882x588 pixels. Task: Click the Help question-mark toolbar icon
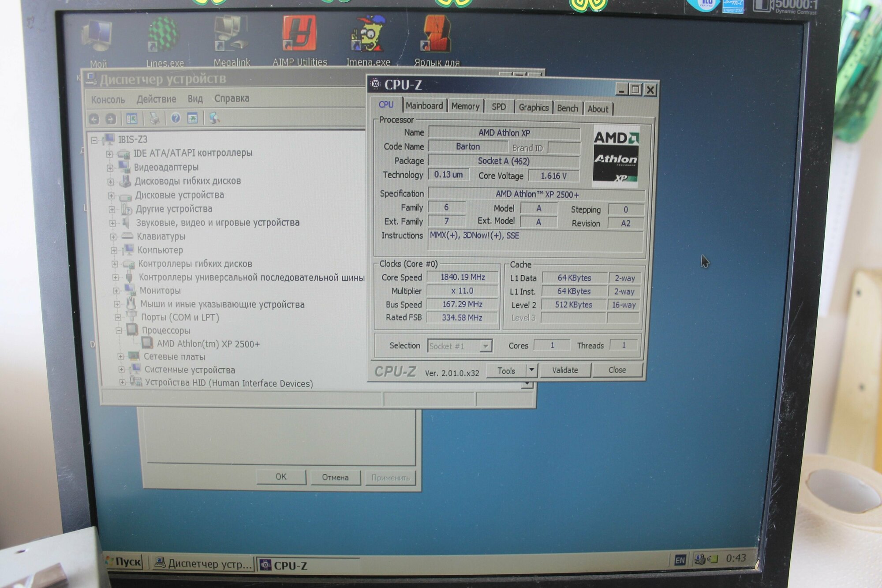[x=176, y=118]
